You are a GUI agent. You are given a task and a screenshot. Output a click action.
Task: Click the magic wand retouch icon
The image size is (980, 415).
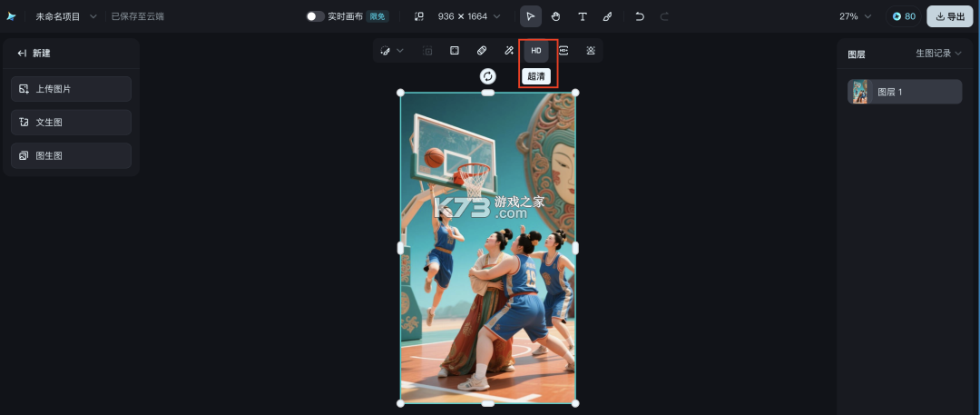[x=509, y=51]
